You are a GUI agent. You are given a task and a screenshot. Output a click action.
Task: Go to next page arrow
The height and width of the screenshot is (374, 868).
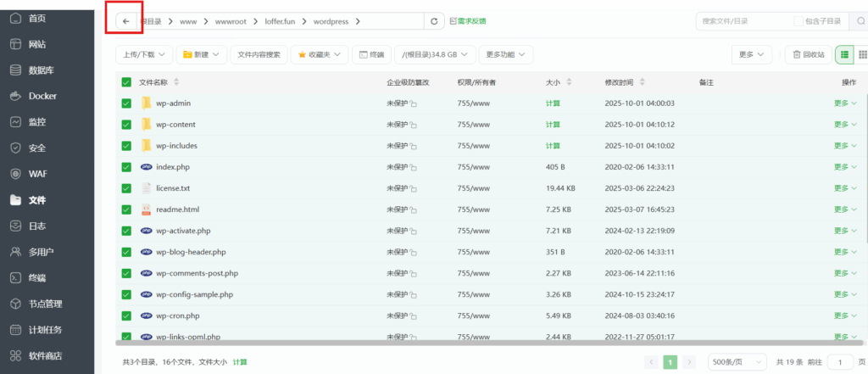pos(689,362)
